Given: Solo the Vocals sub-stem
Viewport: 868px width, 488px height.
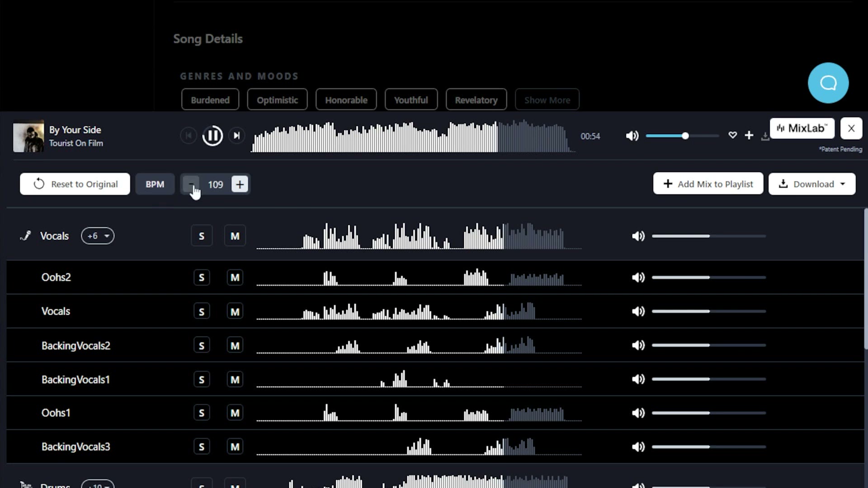Looking at the screenshot, I should pyautogui.click(x=202, y=311).
